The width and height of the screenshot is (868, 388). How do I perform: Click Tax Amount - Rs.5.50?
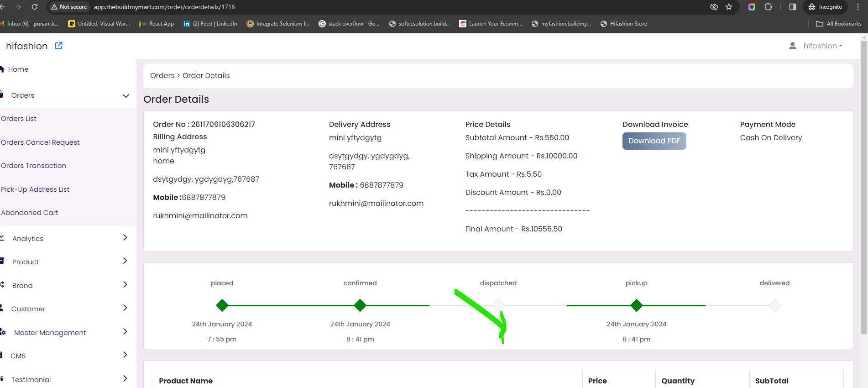pyautogui.click(x=503, y=174)
